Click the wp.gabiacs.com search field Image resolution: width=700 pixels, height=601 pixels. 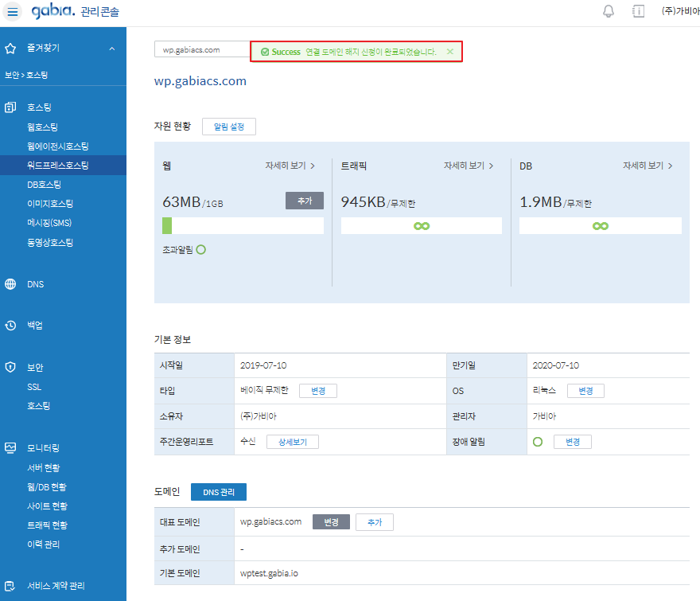[x=202, y=49]
